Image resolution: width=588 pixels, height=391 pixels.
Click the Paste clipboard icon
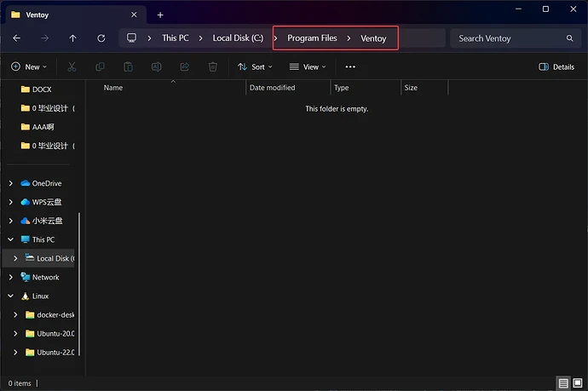(128, 66)
